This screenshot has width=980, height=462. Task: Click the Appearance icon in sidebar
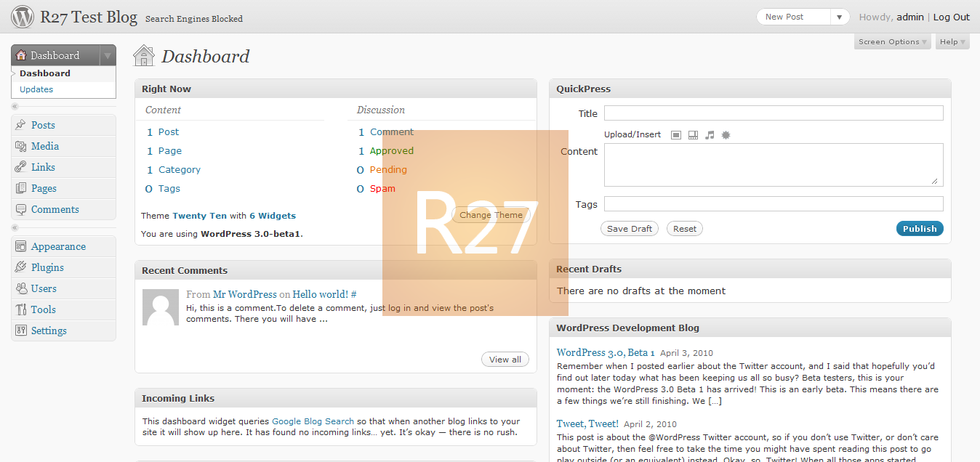click(20, 246)
